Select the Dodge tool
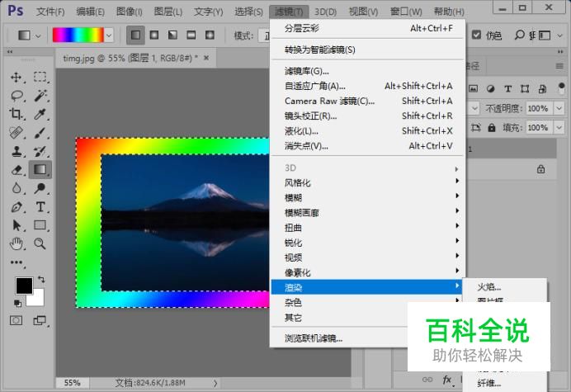The width and height of the screenshot is (571, 392). tap(40, 188)
